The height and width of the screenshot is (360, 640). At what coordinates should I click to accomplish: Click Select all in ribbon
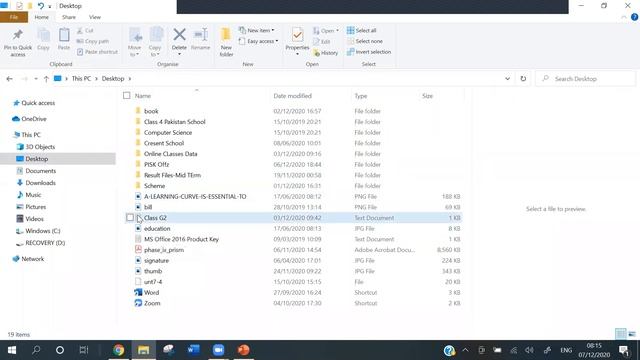362,31
